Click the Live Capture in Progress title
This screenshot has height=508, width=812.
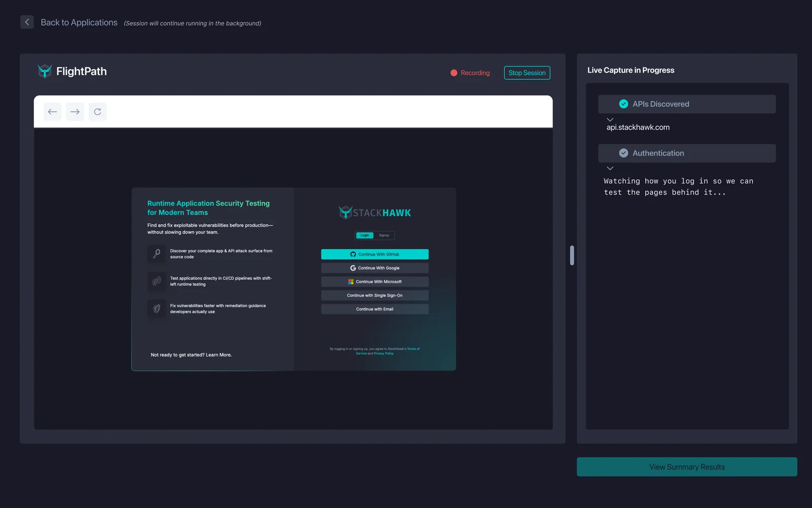click(x=631, y=70)
